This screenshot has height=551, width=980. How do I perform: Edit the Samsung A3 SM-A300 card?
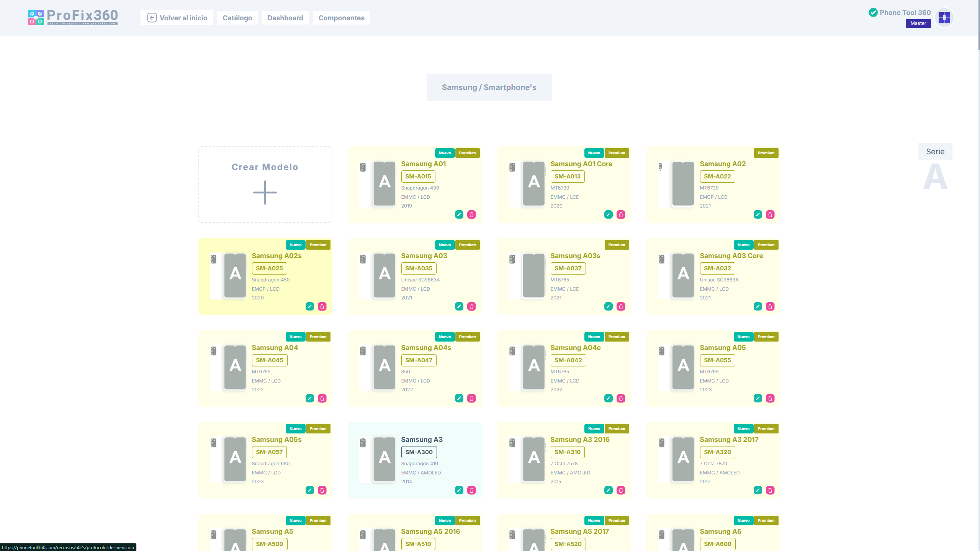459,490
